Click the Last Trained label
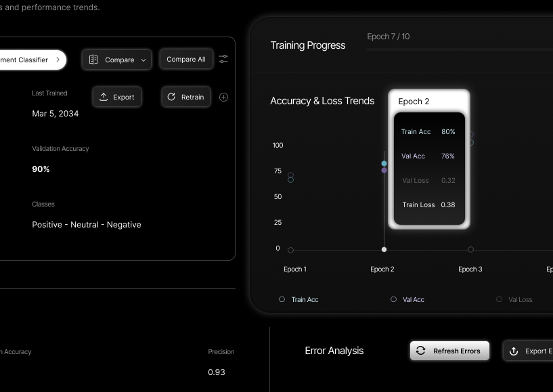The height and width of the screenshot is (392, 553). click(x=49, y=93)
